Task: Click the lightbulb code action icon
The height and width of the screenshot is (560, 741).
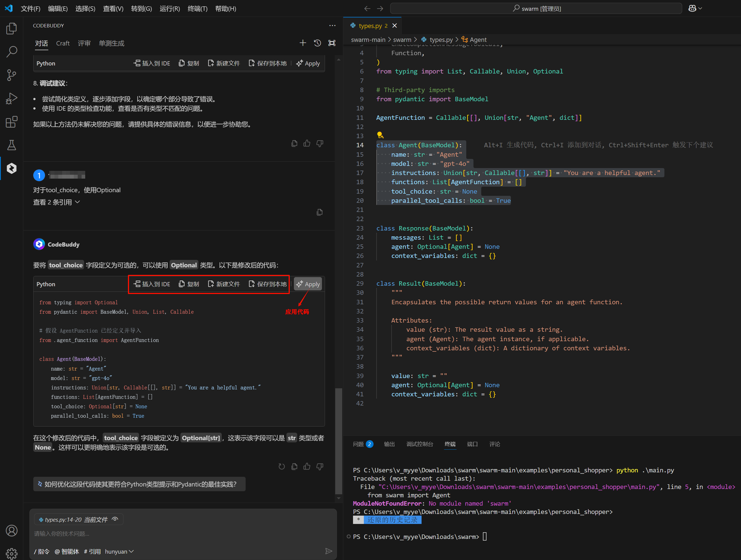Action: [380, 135]
